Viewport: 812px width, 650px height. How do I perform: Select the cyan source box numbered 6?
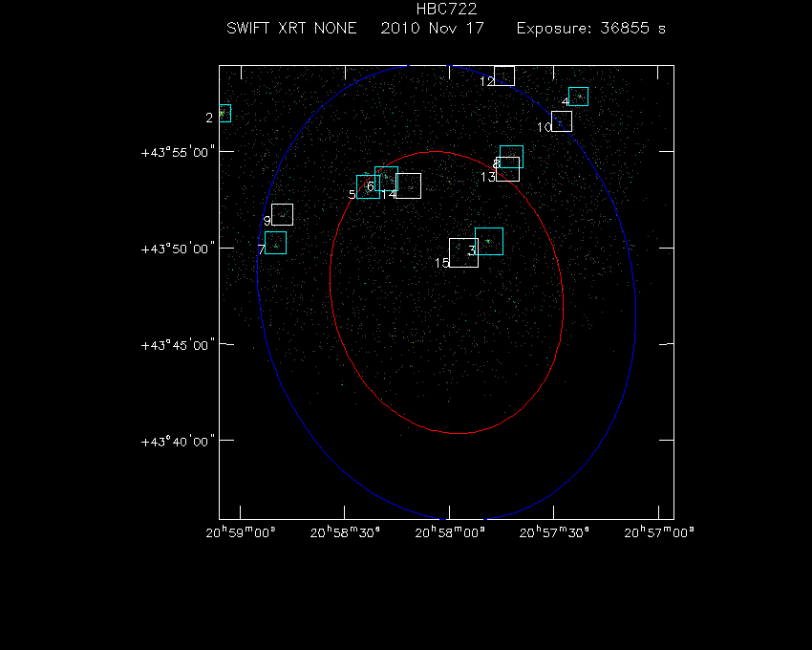coord(386,179)
